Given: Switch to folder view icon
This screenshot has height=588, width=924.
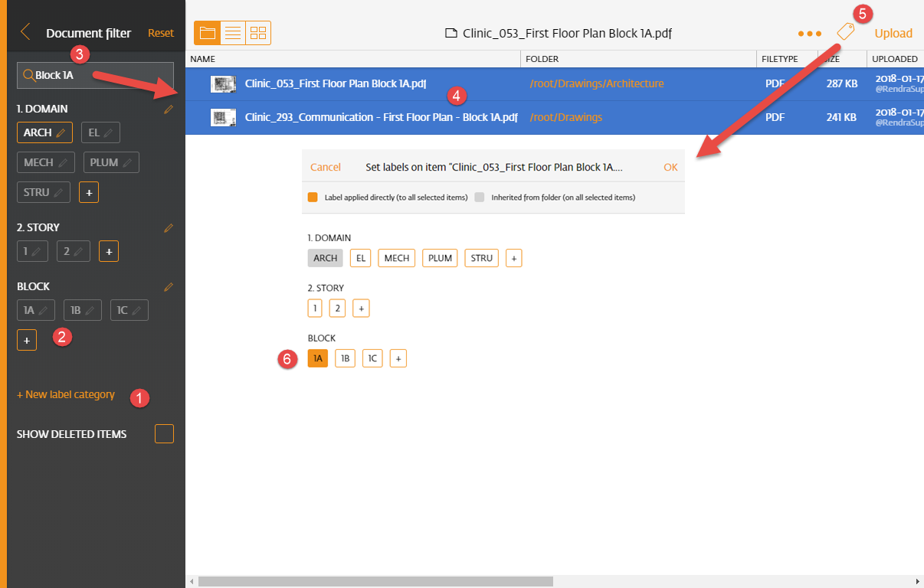Looking at the screenshot, I should pyautogui.click(x=207, y=33).
